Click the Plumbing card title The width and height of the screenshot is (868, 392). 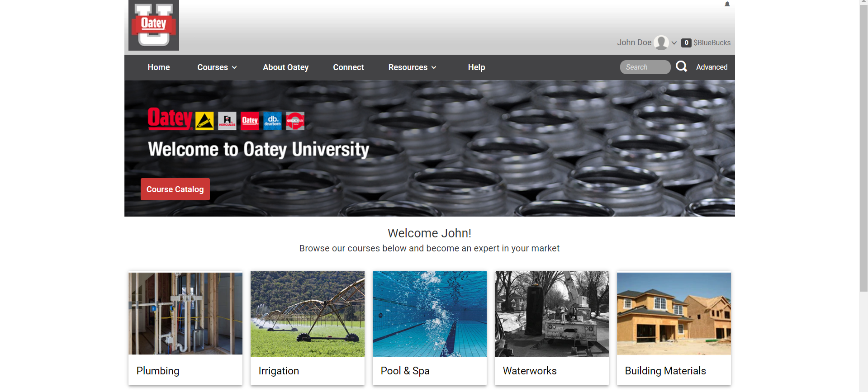point(158,371)
